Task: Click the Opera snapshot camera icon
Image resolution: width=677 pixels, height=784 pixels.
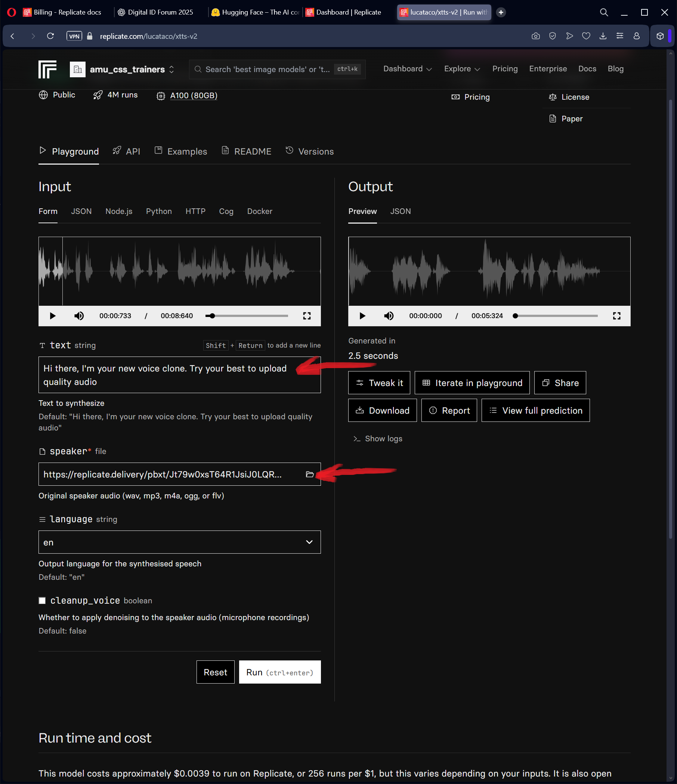Action: coord(535,36)
